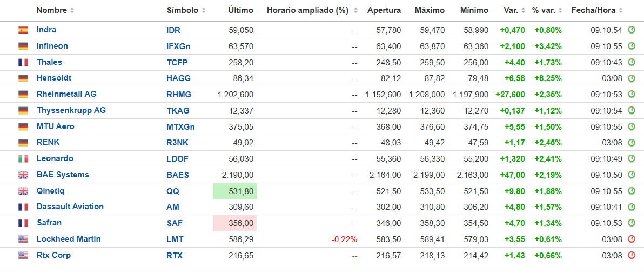
Task: Sort table by Nombre column arrows
Action: (x=72, y=11)
